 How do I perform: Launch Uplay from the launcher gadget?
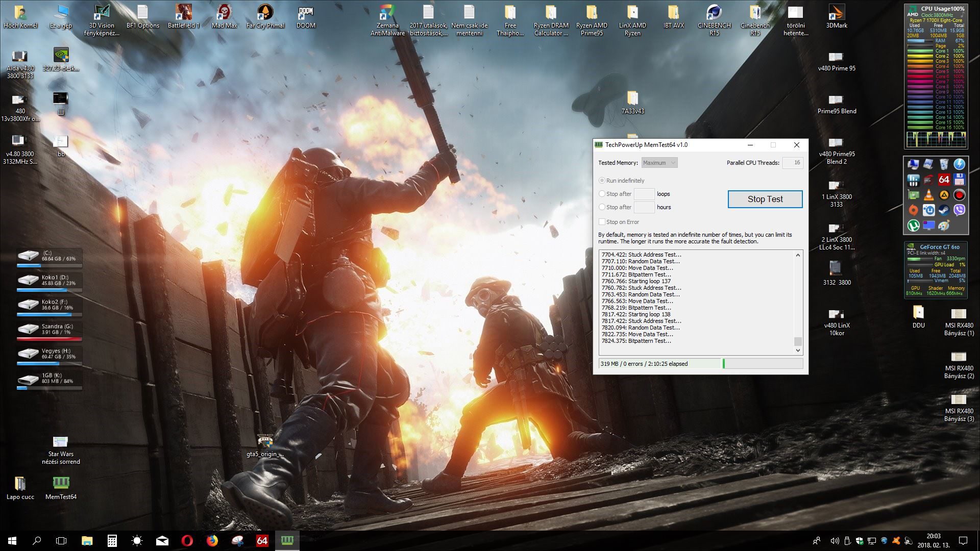929,210
